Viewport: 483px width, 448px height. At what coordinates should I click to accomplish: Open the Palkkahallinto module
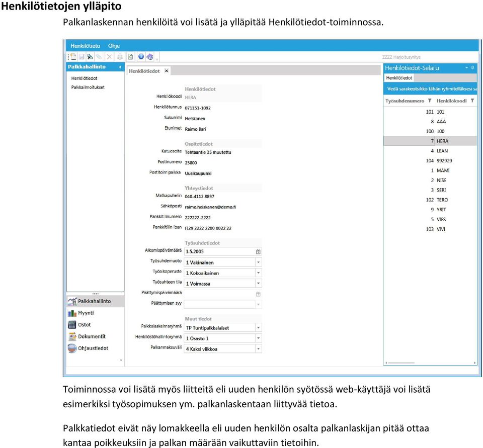coord(96,301)
